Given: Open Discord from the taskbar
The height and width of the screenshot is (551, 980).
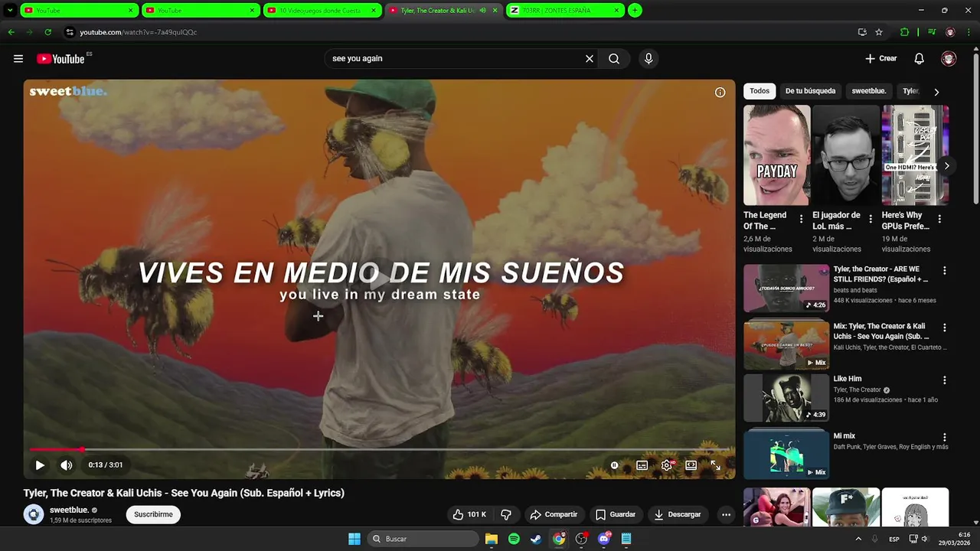Looking at the screenshot, I should (x=604, y=539).
